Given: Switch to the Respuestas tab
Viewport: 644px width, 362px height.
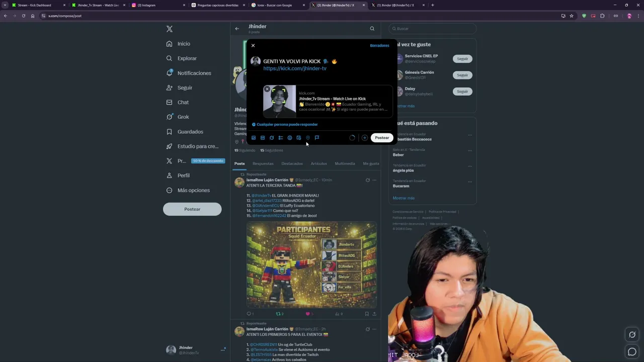Looking at the screenshot, I should pyautogui.click(x=263, y=163).
